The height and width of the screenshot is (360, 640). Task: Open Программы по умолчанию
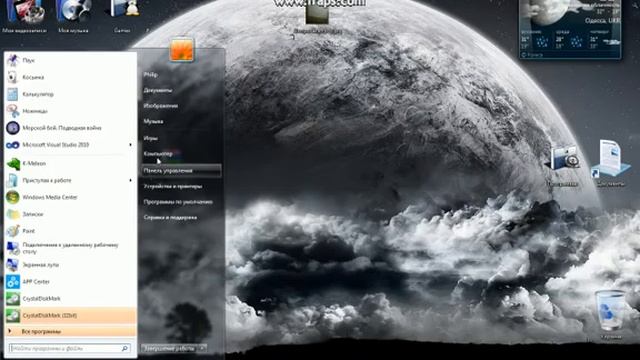tap(178, 202)
